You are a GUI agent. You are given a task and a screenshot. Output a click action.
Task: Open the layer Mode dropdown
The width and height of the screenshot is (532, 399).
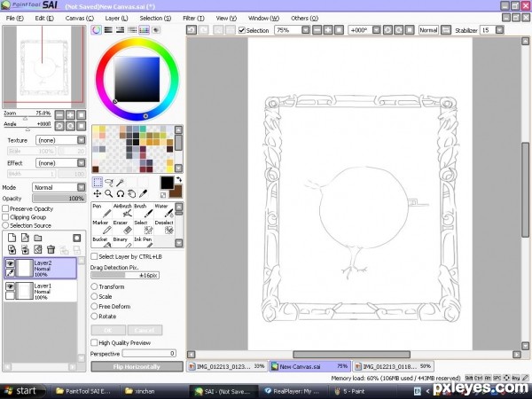(81, 187)
